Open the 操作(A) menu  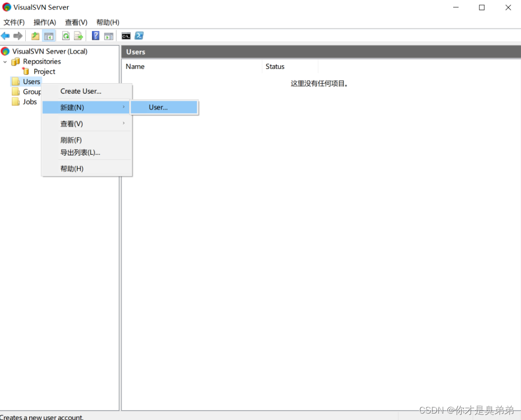click(45, 22)
